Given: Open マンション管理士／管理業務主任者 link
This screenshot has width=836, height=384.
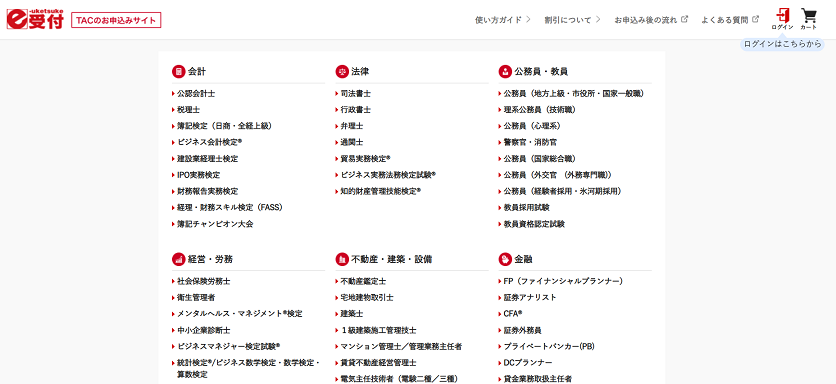Looking at the screenshot, I should click(401, 346).
